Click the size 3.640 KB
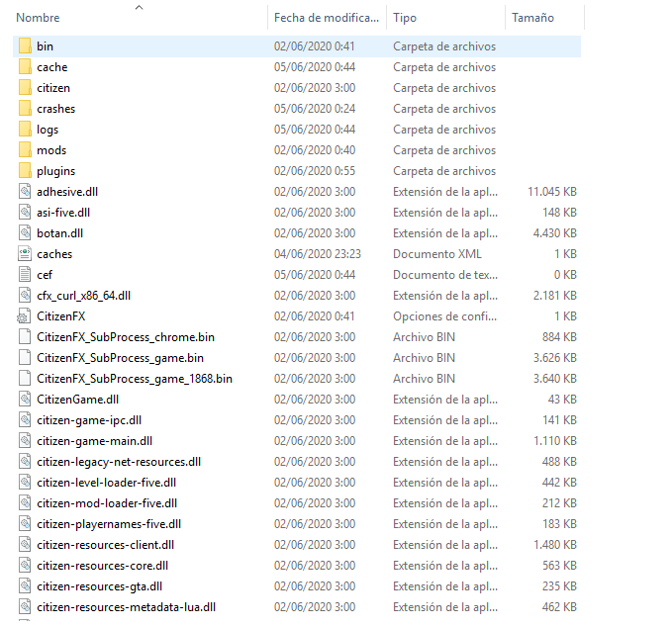This screenshot has height=627, width=672. (555, 379)
